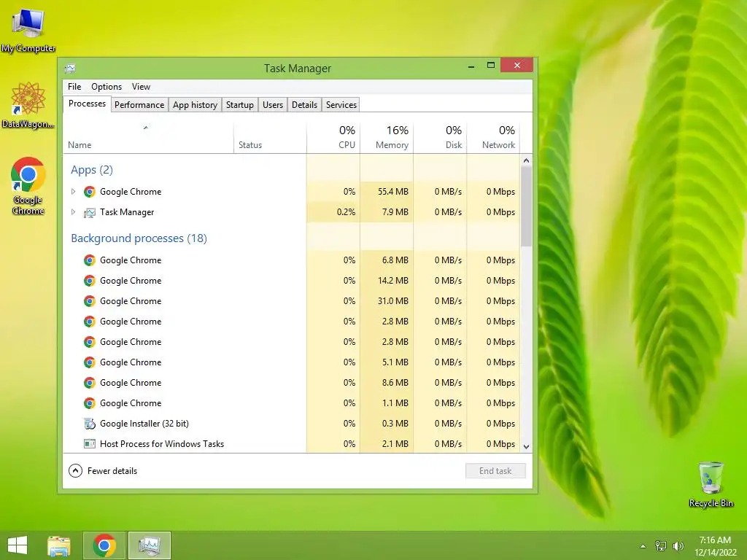
Task: Select the Apps (2) group header
Action: (x=92, y=170)
